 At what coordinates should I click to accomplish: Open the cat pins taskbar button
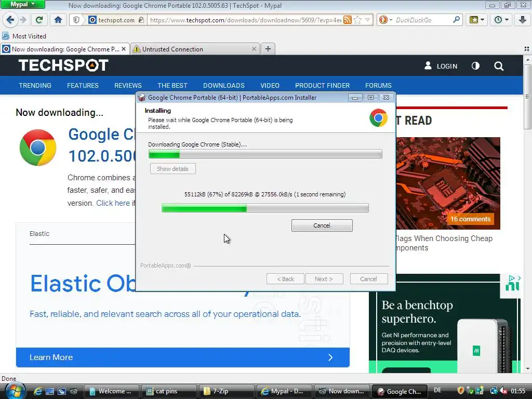coord(169,391)
